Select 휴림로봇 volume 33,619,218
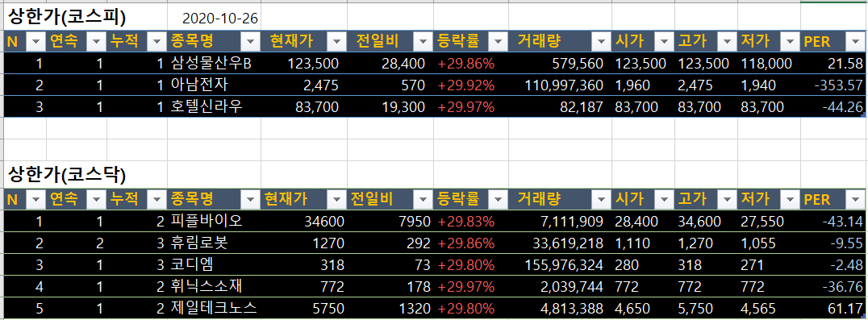Viewport: 868px width, 320px height. tap(560, 243)
